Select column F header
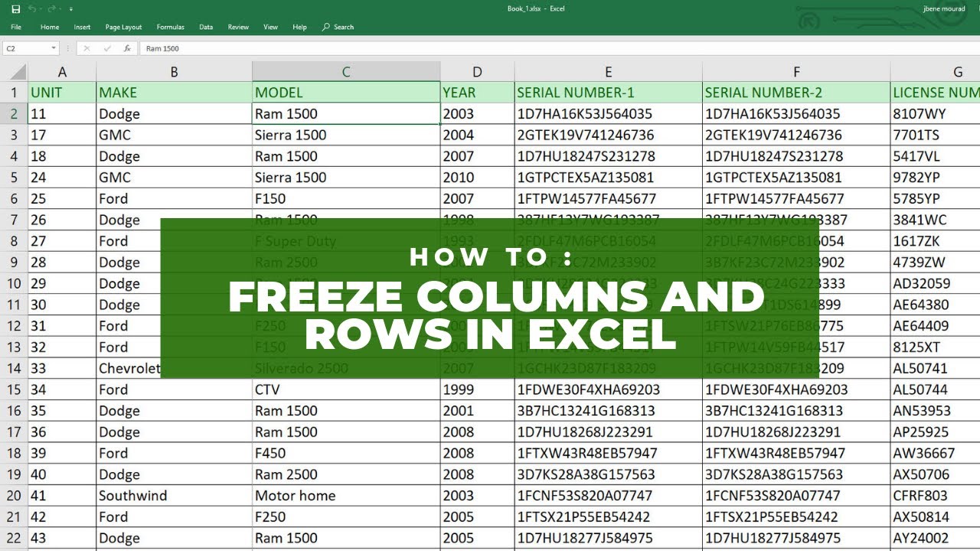 [796, 72]
